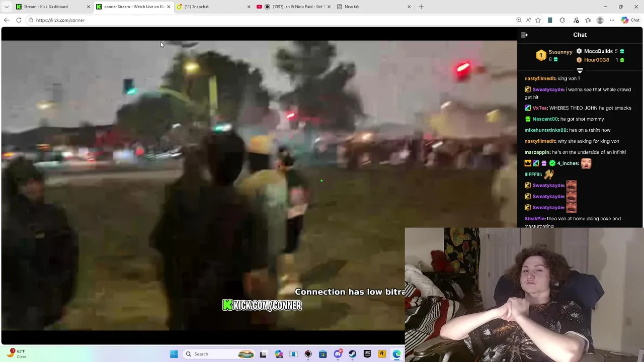Refresh the Kick page
The width and height of the screenshot is (644, 362).
[19, 20]
